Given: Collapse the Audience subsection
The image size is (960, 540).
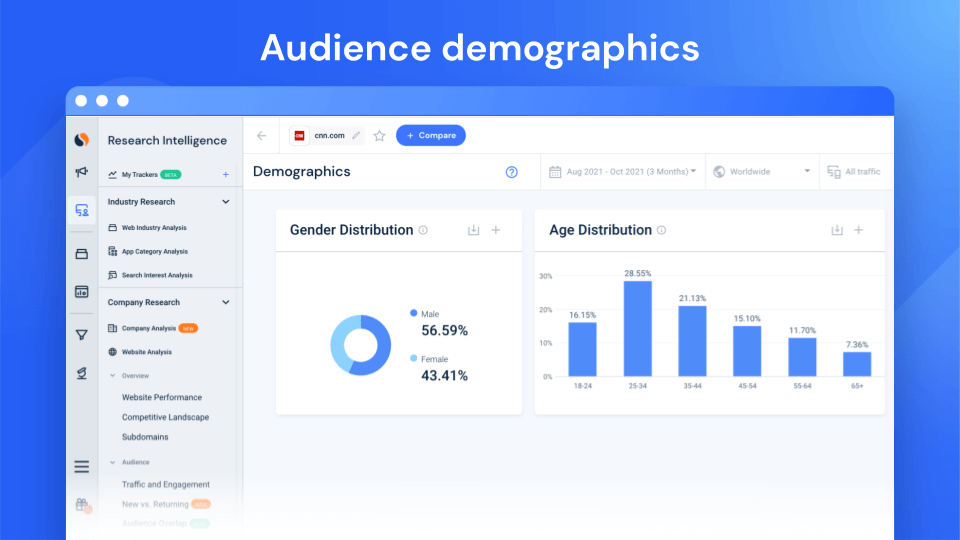Looking at the screenshot, I should coord(113,462).
